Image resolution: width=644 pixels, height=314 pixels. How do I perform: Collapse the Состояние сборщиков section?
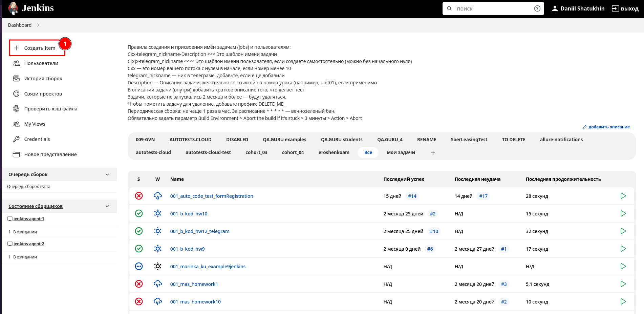[x=107, y=206]
